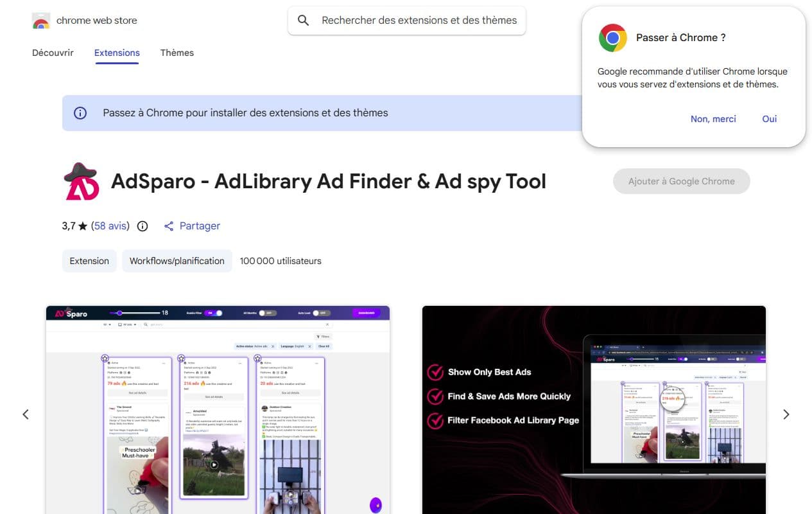Click the info icon in blue banner

tap(80, 113)
